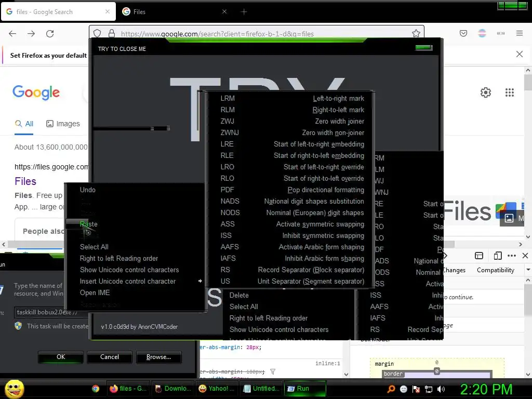Image resolution: width=532 pixels, height=399 pixels.
Task: Open the Pocket save icon
Action: coord(463,33)
